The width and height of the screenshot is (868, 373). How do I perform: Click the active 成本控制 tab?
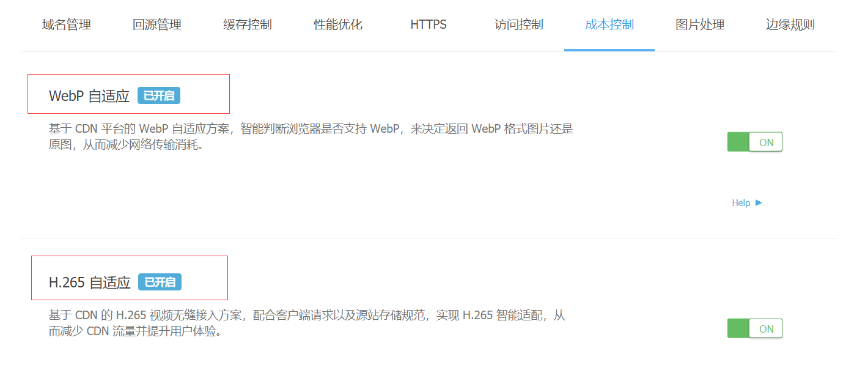[609, 25]
